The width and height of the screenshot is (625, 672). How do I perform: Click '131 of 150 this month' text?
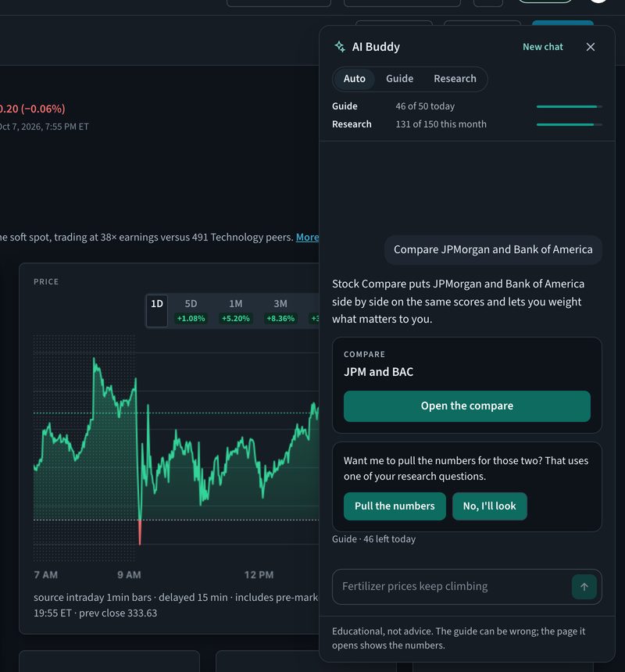[x=441, y=124]
